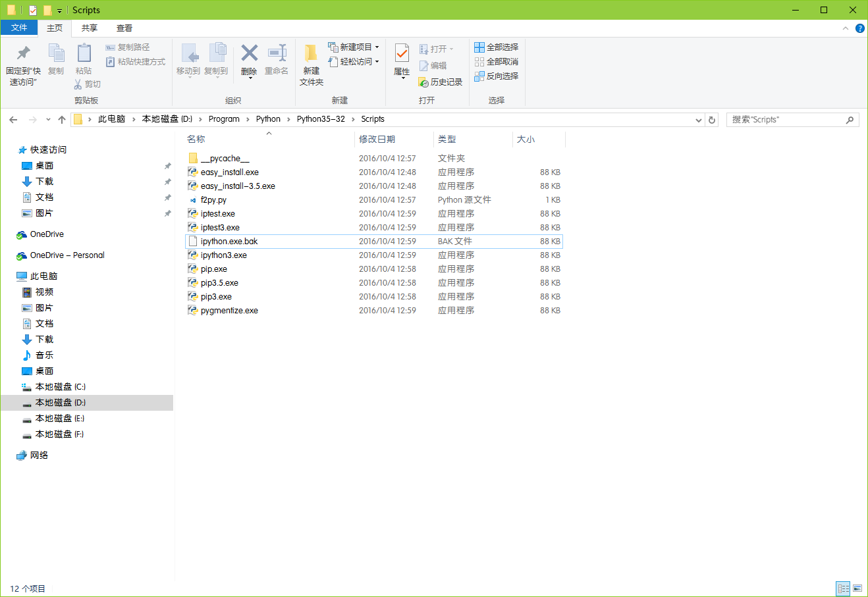Open pinned 下载 under quick access
868x597 pixels.
point(44,182)
